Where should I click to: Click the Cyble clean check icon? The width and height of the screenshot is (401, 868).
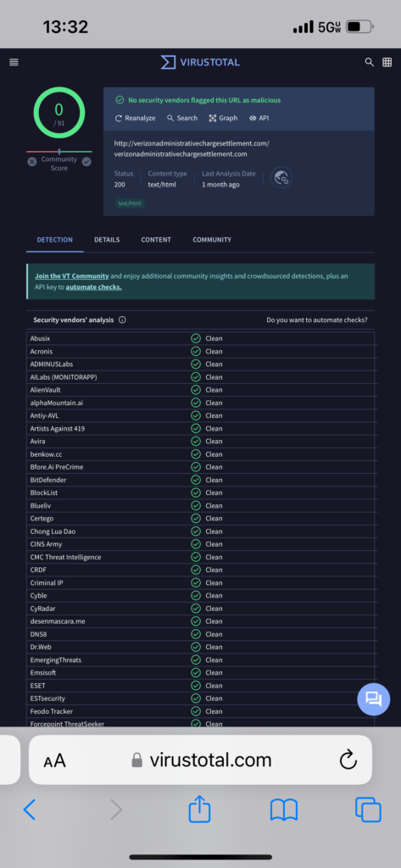pos(196,596)
